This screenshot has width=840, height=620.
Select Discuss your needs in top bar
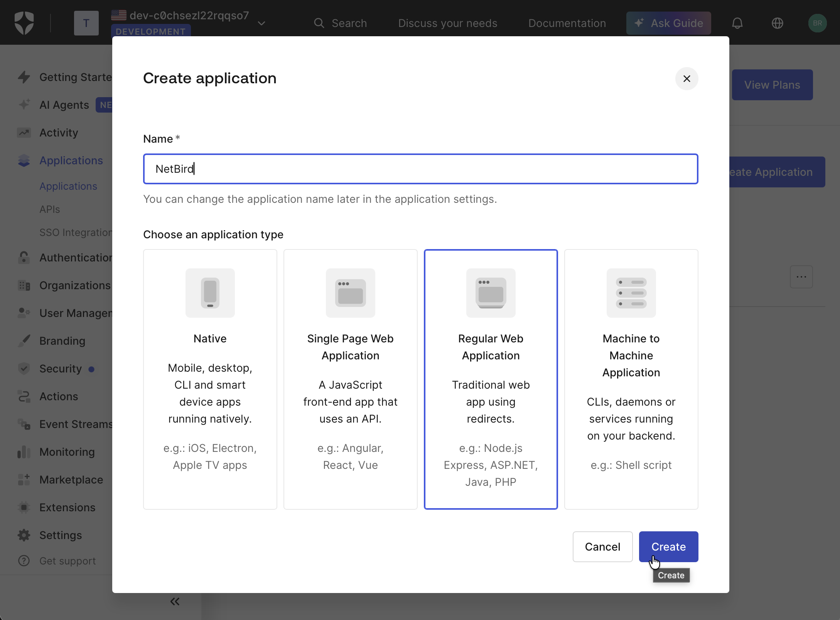[x=447, y=23]
